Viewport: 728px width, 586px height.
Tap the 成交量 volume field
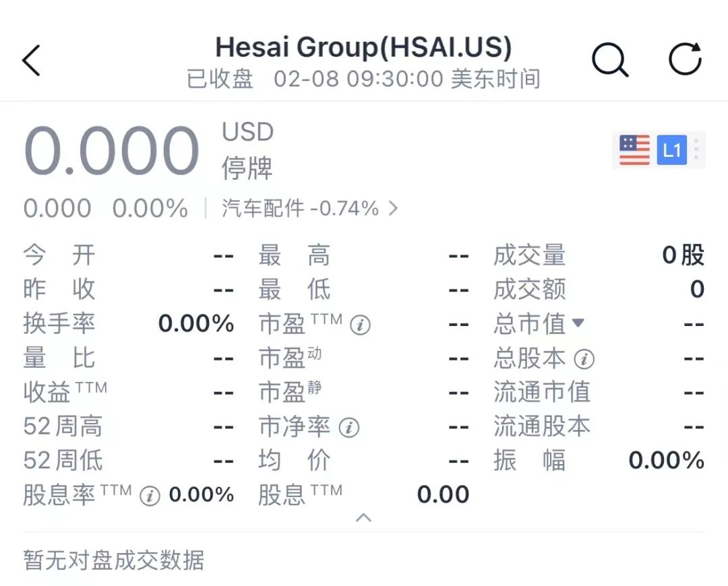(599, 255)
